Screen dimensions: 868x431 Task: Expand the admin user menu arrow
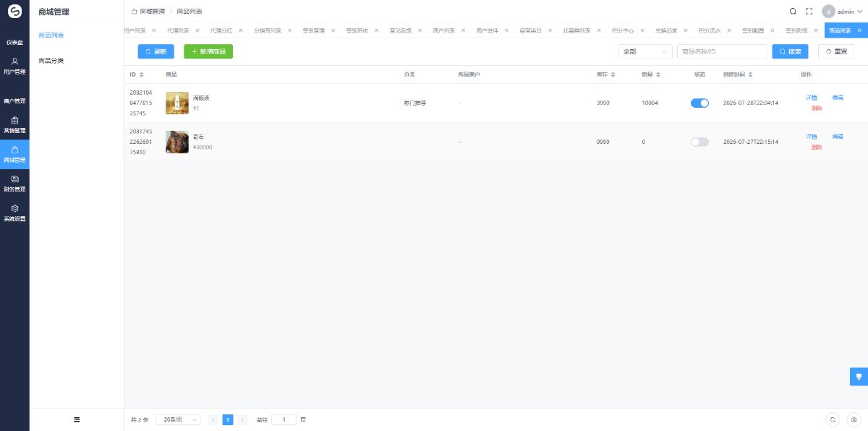point(860,12)
